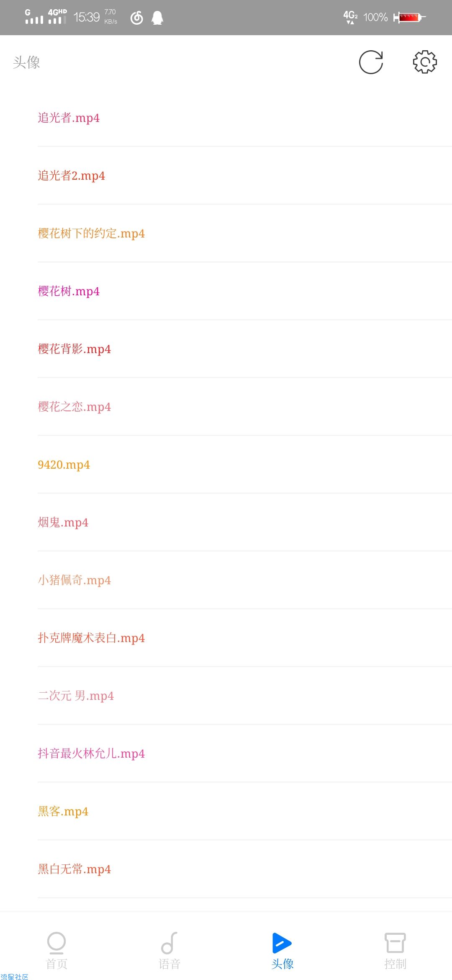Open the 9420.mp4 file
This screenshot has width=452, height=980.
point(245,464)
